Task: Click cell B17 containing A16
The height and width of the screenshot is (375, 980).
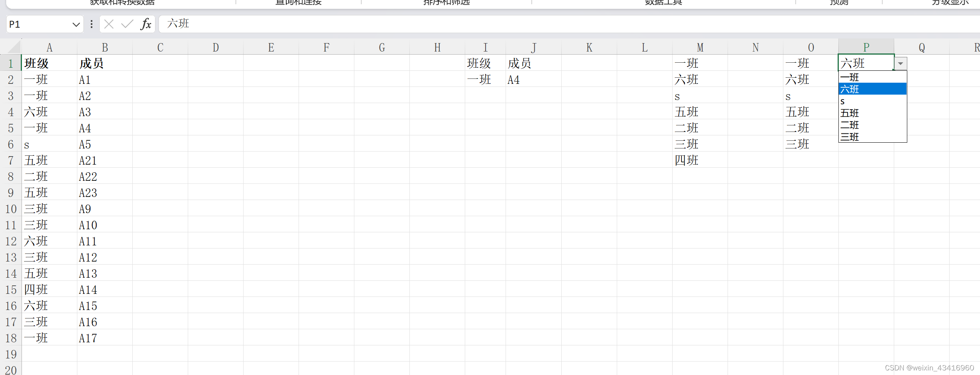Action: 105,322
